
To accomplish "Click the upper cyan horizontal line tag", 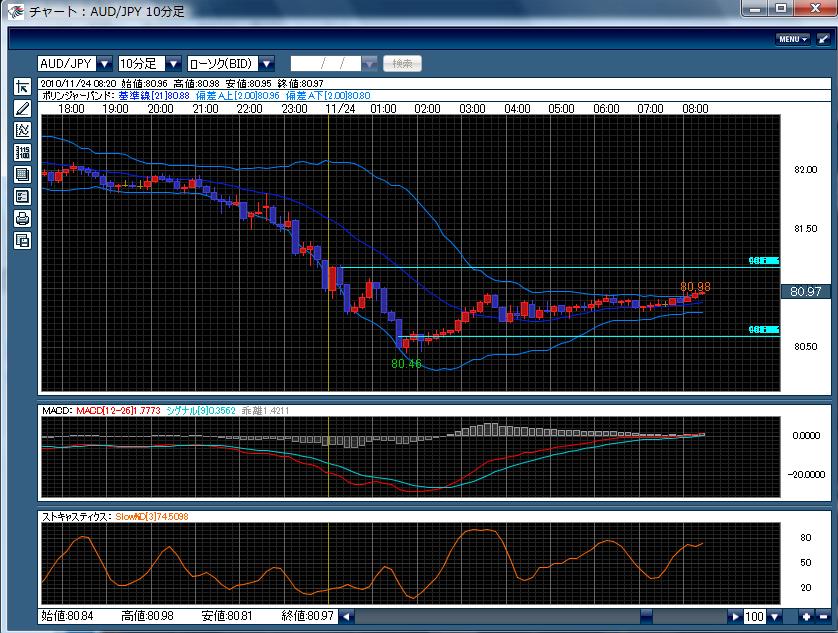I will (764, 261).
